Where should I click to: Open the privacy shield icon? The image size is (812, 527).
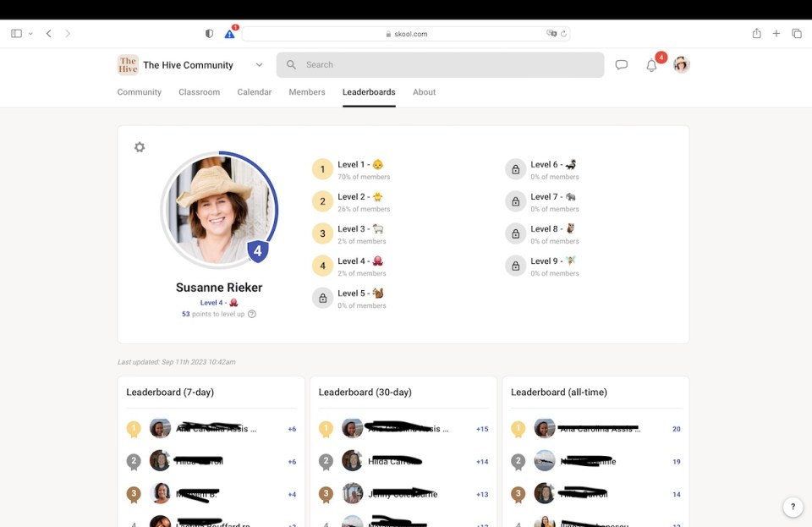pos(209,34)
